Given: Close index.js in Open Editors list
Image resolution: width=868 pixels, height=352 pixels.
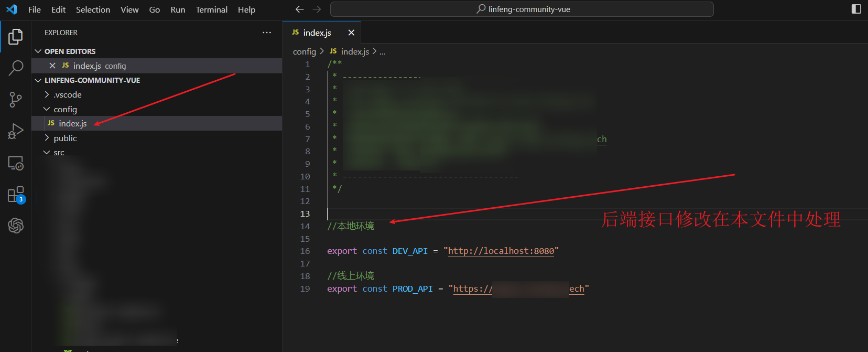Looking at the screenshot, I should 52,66.
